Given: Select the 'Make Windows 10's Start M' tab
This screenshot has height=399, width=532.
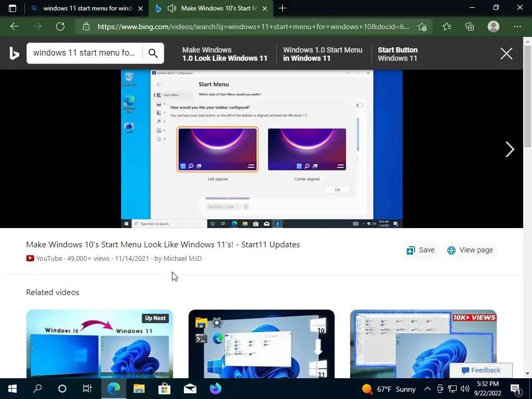Looking at the screenshot, I should tap(219, 8).
